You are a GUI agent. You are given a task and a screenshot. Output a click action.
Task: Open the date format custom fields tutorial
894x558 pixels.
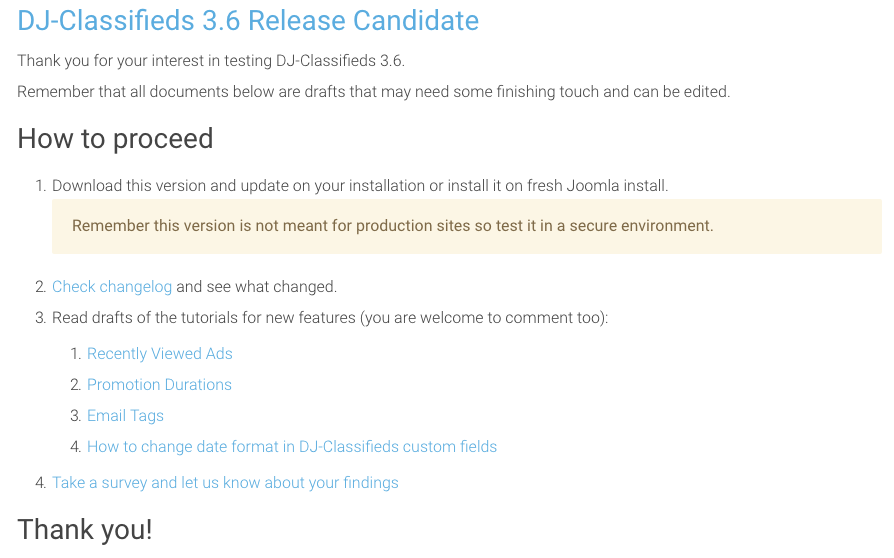292,447
